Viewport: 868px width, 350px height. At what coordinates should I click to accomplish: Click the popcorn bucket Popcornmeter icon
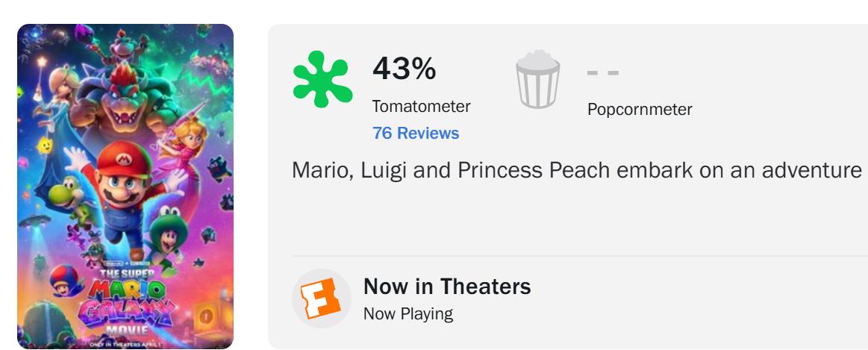click(x=537, y=81)
